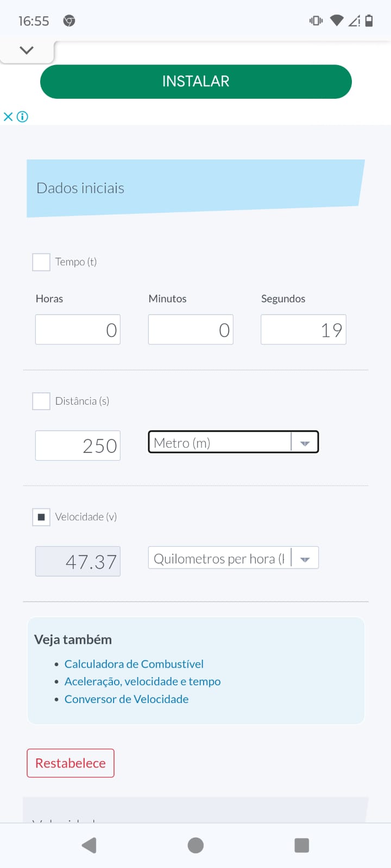Check the Tempo (t) checkbox
Viewport: 391px width, 868px height.
[41, 262]
